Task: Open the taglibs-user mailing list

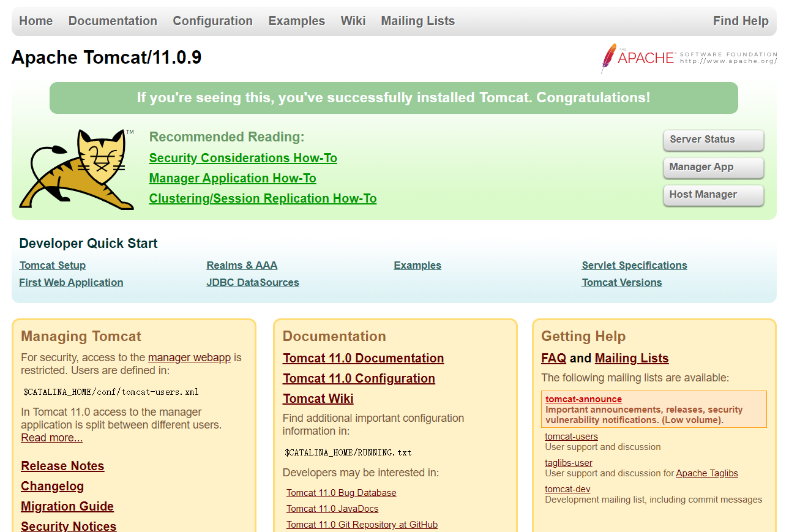Action: 569,463
